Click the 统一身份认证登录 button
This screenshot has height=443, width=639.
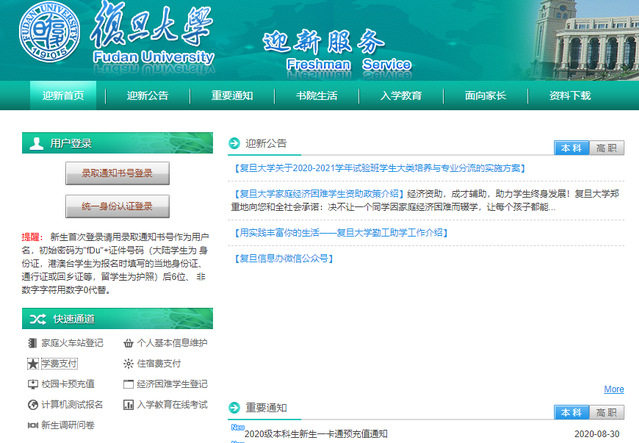click(117, 206)
